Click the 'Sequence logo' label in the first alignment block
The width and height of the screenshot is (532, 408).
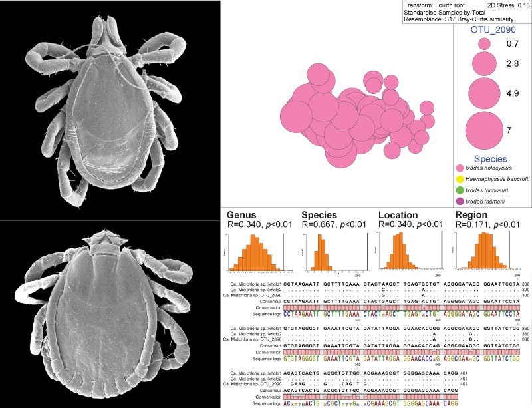click(267, 314)
